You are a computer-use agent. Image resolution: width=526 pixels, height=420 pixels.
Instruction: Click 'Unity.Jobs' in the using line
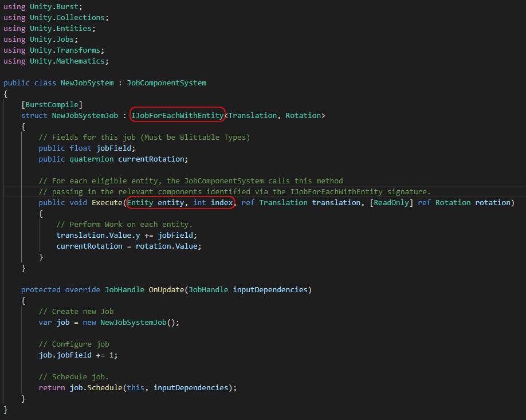click(52, 39)
